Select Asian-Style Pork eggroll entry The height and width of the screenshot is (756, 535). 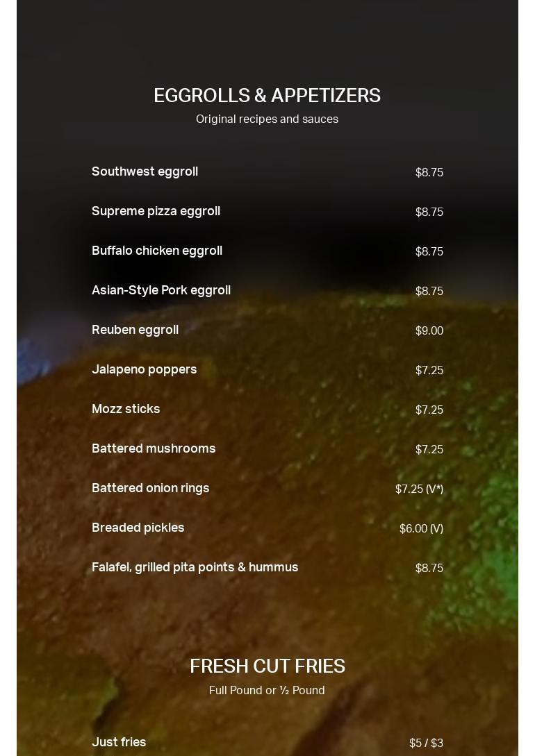(x=161, y=290)
